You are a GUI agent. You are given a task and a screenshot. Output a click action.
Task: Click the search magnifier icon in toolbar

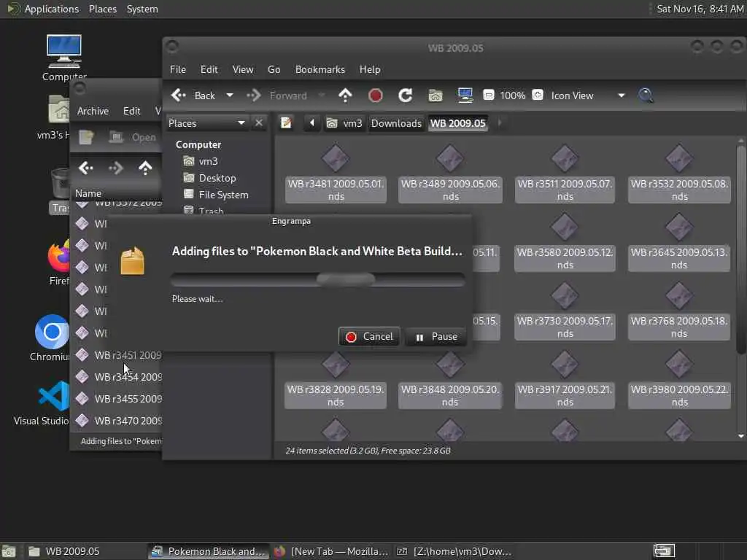tap(646, 96)
